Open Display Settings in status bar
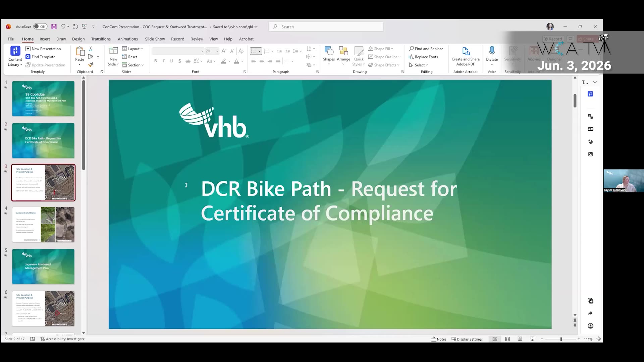Image resolution: width=644 pixels, height=362 pixels. [467, 339]
